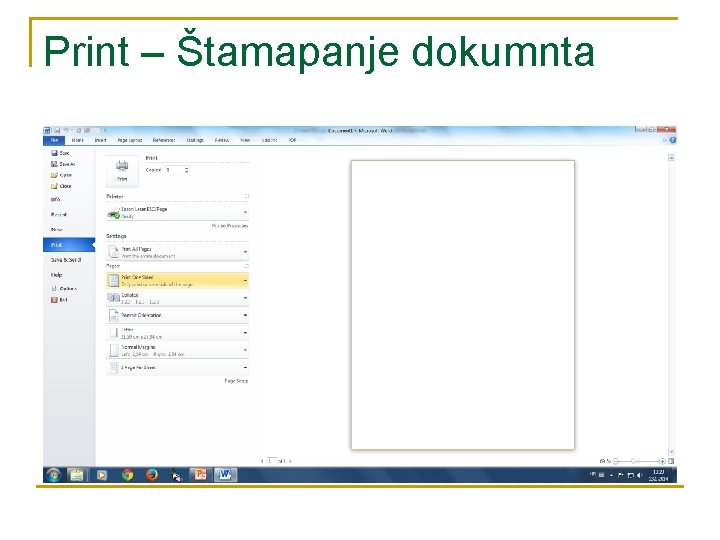Expand the Normal Margins dropdown
This screenshot has width=720, height=540.
pos(177,350)
